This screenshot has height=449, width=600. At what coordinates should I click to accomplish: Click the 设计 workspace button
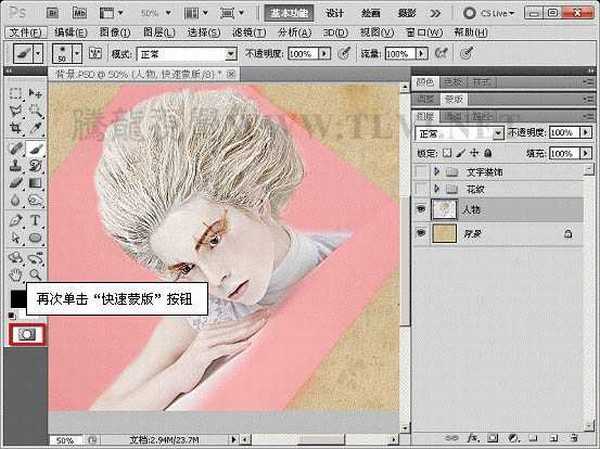(336, 13)
